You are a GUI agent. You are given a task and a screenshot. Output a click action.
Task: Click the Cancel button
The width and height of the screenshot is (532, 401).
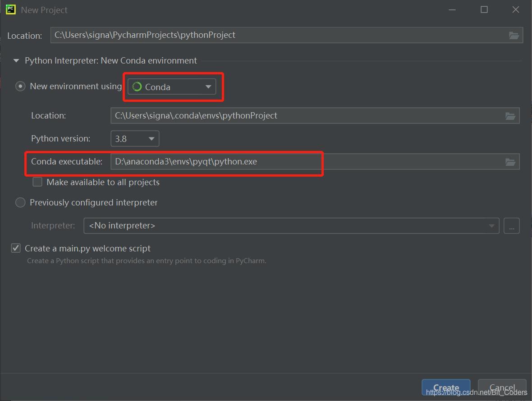click(502, 387)
